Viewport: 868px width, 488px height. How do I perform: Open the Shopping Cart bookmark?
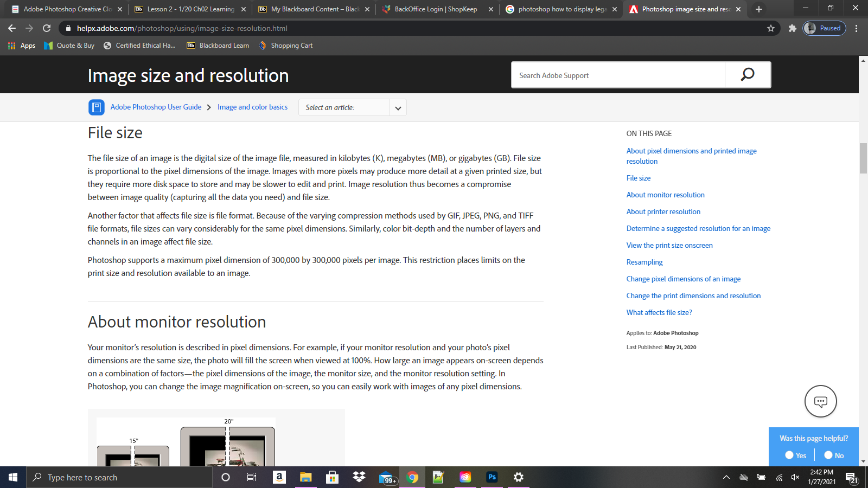tap(286, 46)
